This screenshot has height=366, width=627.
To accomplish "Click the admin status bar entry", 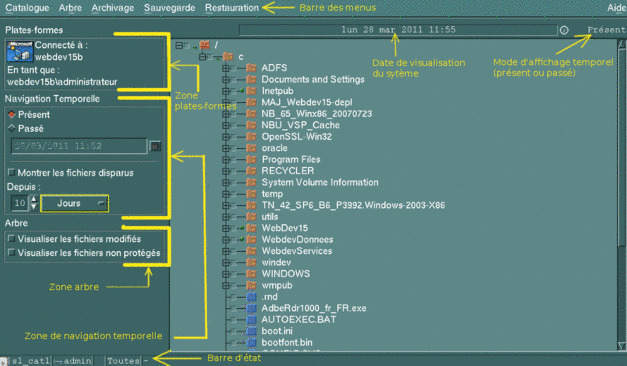I will click(x=73, y=361).
